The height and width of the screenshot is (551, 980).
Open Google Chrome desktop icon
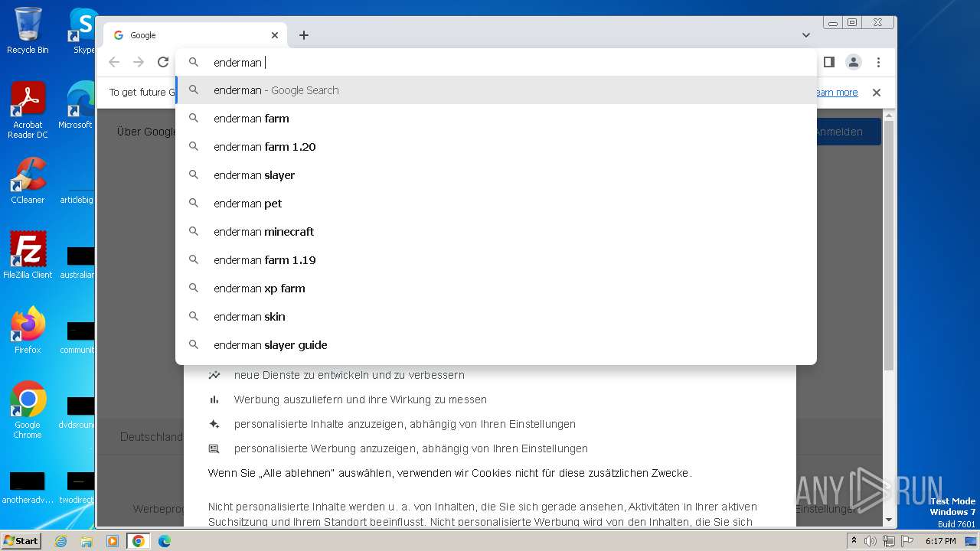coord(28,410)
